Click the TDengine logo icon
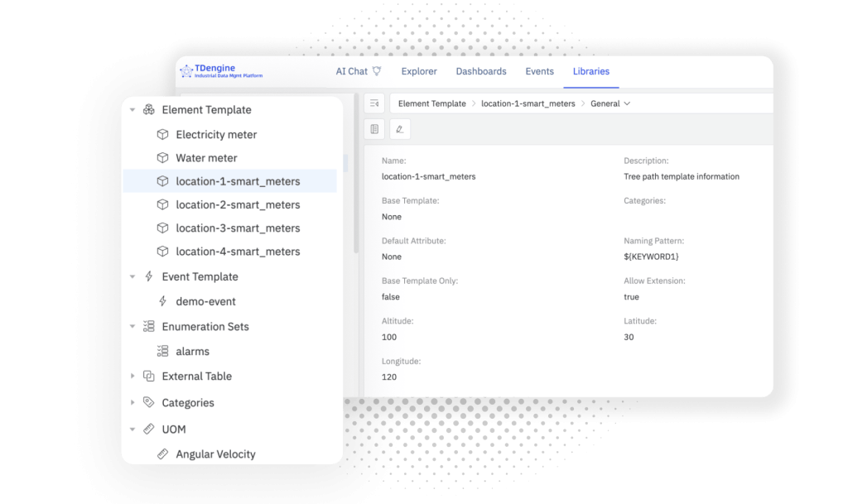The image size is (848, 504). (186, 72)
